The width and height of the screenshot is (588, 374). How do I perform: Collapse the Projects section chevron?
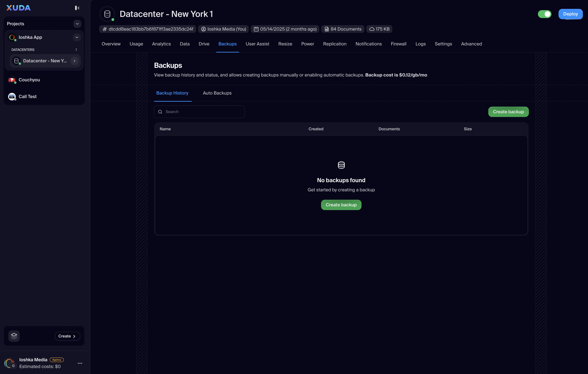tap(77, 24)
